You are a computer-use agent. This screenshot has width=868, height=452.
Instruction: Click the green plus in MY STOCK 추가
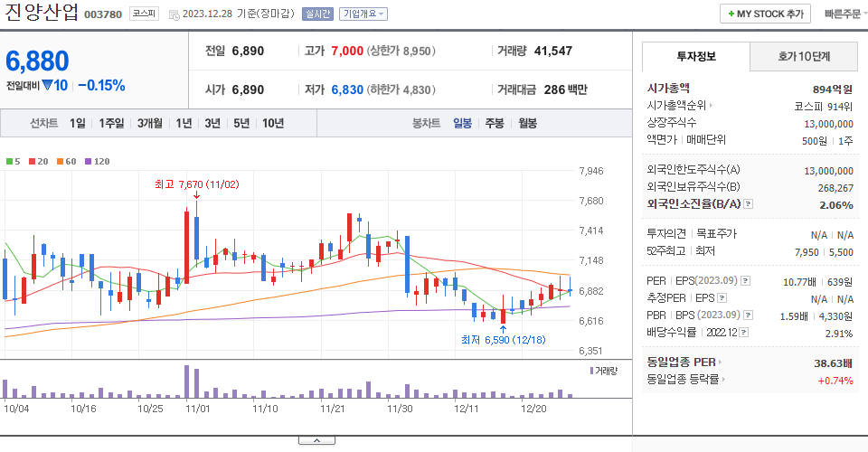tap(731, 14)
